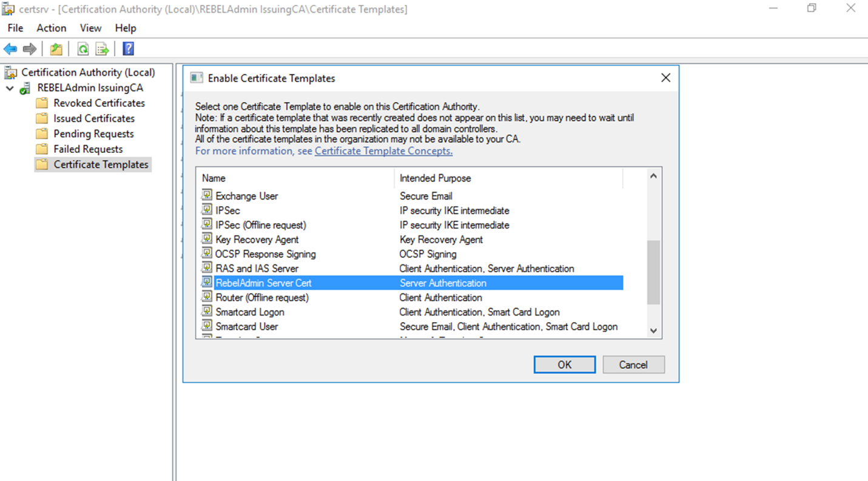Screen dimensions: 868x481
Task: Click the Back arrow toolbar icon
Action: point(10,49)
